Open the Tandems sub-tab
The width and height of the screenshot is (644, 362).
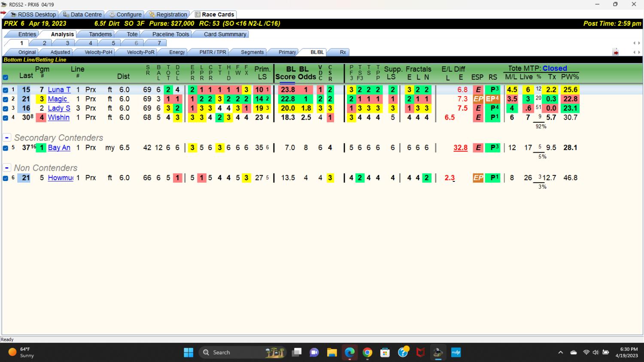coord(100,34)
